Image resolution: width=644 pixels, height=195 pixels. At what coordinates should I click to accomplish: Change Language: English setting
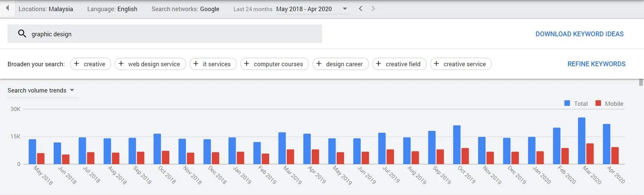pyautogui.click(x=112, y=9)
